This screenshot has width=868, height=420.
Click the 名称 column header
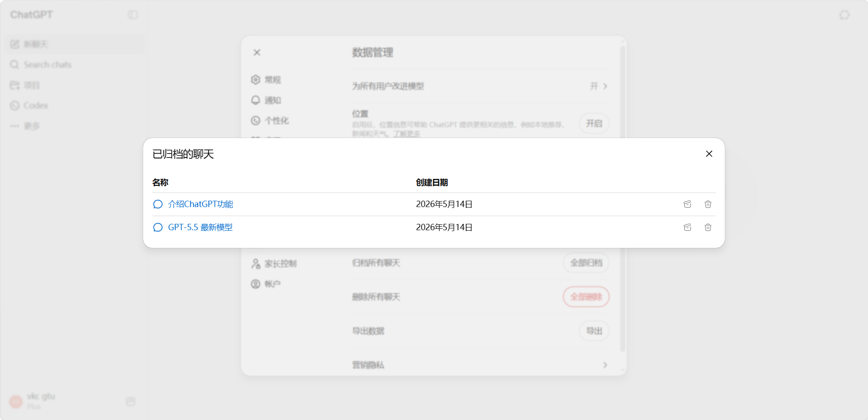pyautogui.click(x=160, y=183)
